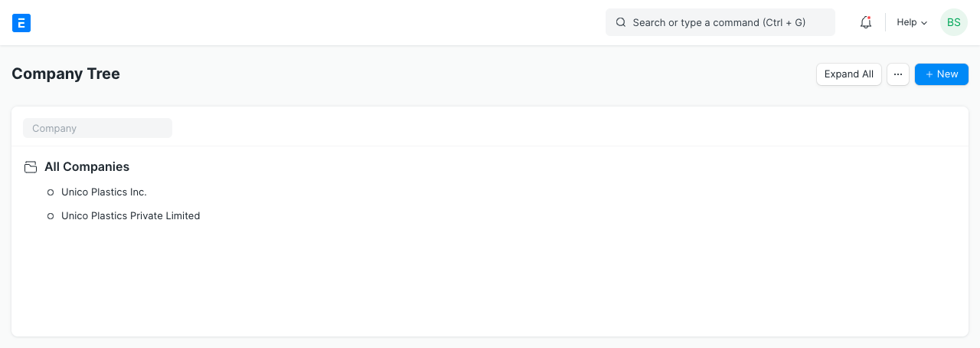Click the search magnifier icon
The image size is (980, 348).
pos(621,23)
